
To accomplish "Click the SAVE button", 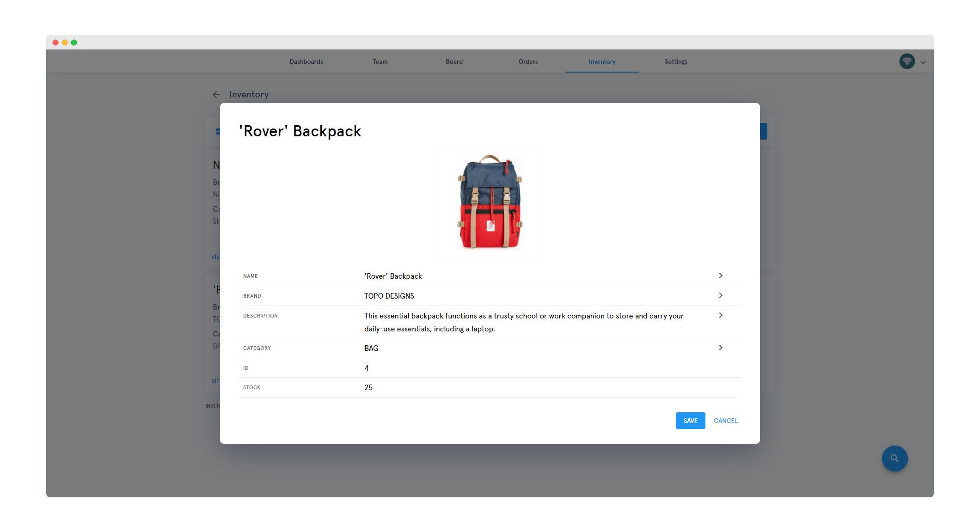I will pos(690,421).
